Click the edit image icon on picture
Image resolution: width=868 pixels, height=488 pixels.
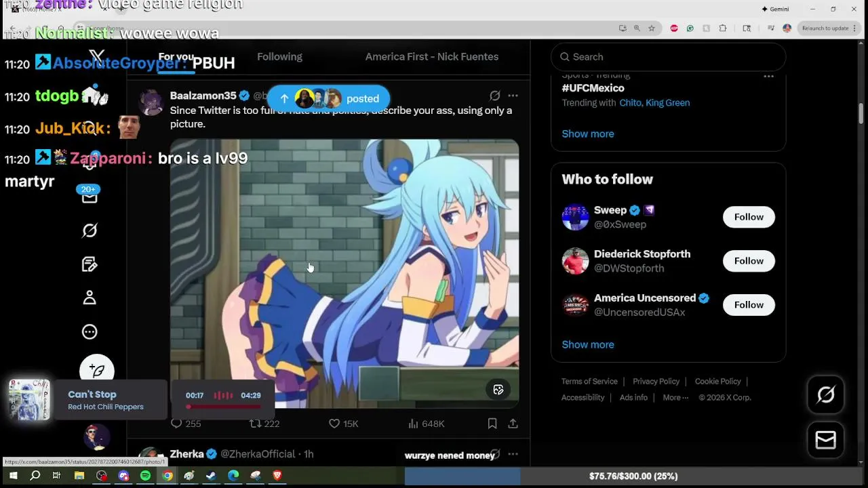click(498, 389)
